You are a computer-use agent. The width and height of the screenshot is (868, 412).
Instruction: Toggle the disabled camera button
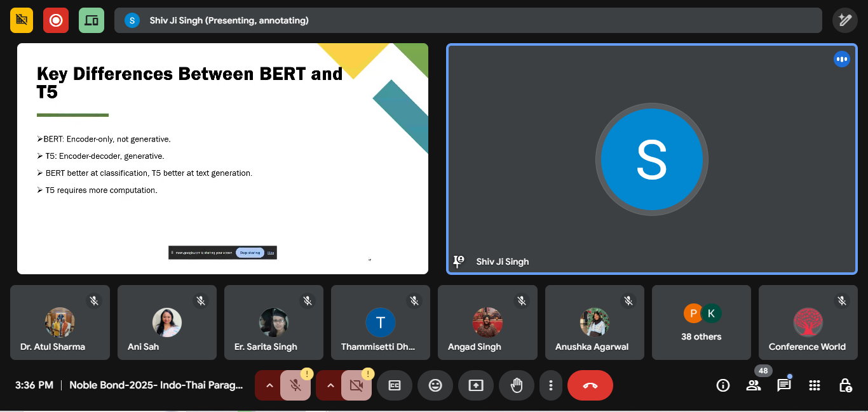[356, 385]
